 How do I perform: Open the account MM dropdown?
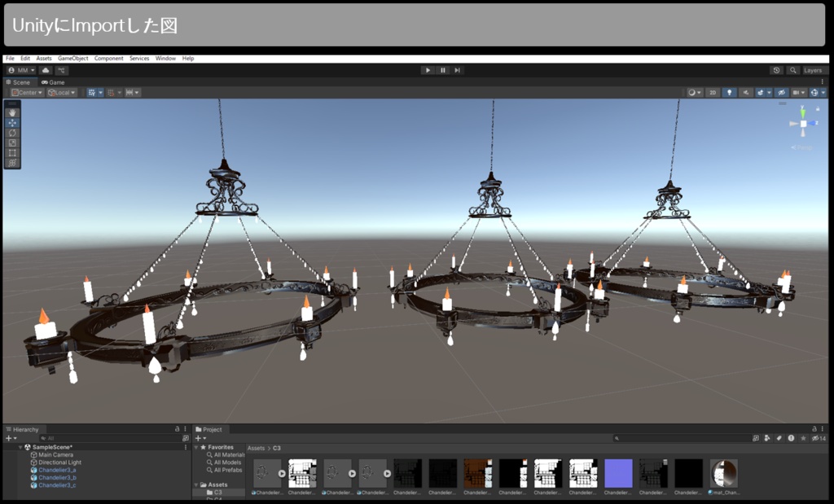[22, 70]
